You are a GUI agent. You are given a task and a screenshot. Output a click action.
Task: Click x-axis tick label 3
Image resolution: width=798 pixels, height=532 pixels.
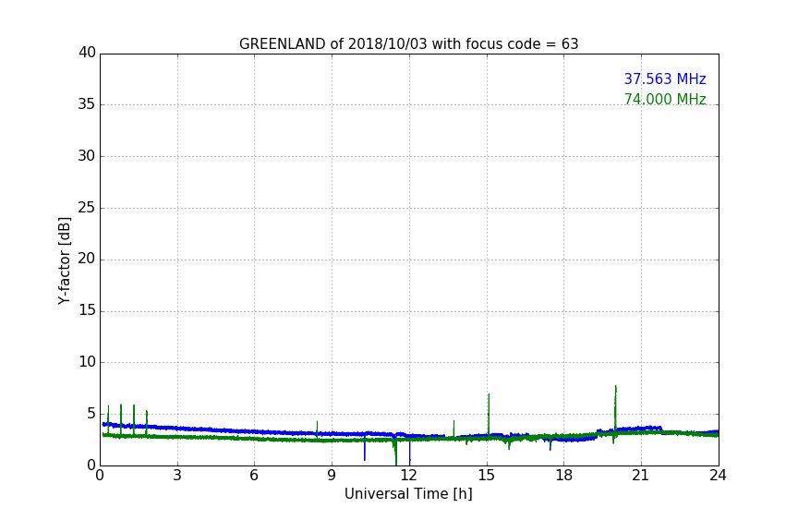pos(177,476)
